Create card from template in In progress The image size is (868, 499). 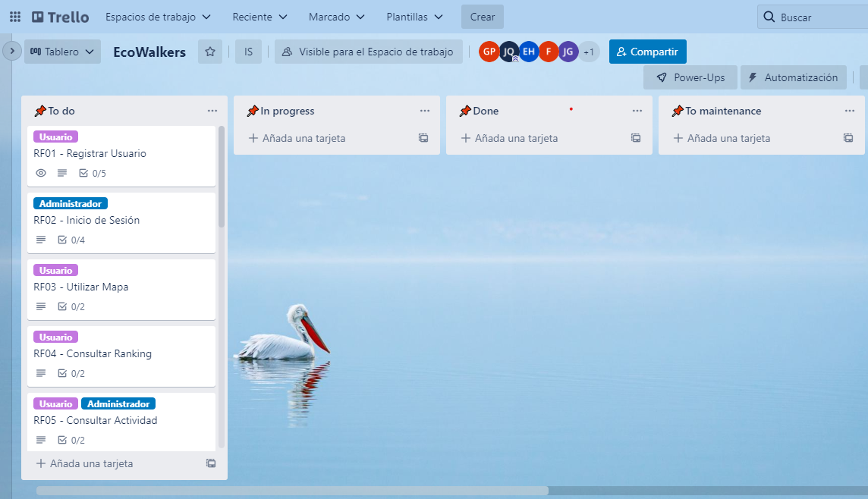pos(423,138)
